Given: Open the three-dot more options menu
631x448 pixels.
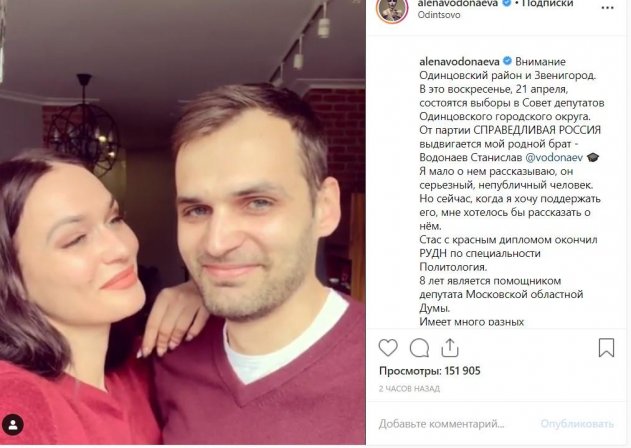Looking at the screenshot, I should 607,8.
